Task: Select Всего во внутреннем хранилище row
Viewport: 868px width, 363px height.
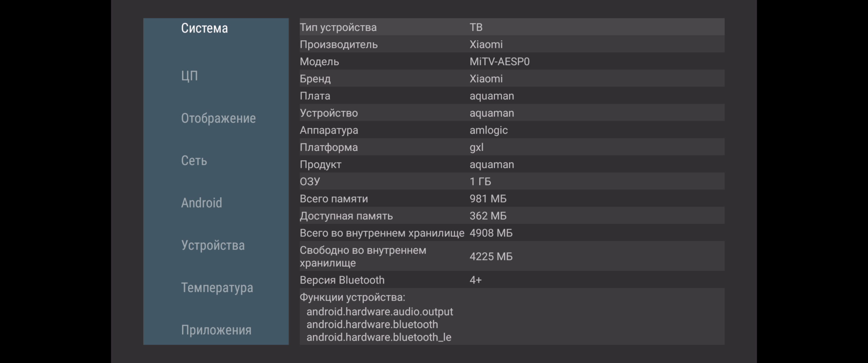Action: coord(511,233)
